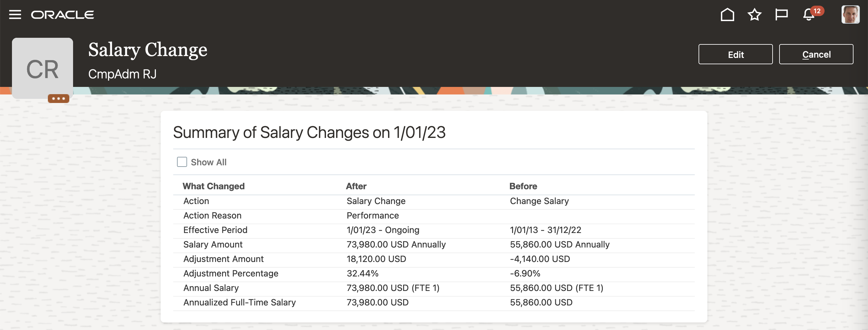Click the Oracle logo

[62, 15]
